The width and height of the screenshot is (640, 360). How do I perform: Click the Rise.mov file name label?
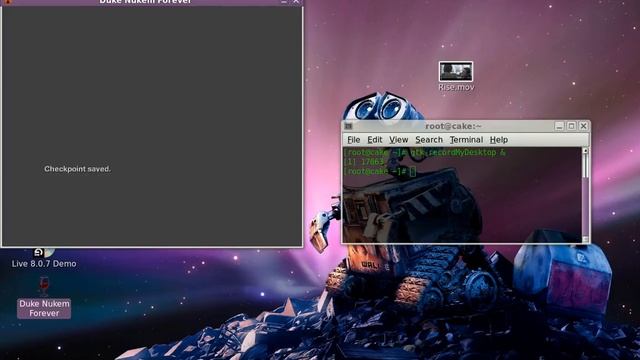(456, 87)
